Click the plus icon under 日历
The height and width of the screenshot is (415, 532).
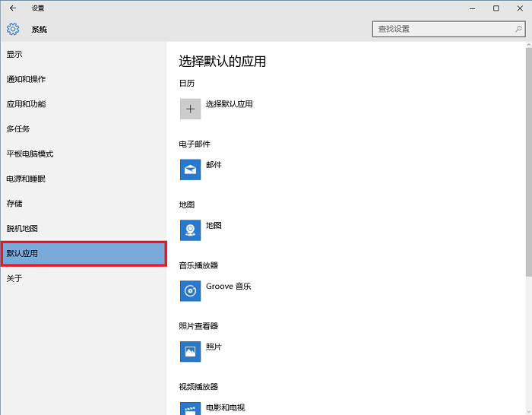190,109
